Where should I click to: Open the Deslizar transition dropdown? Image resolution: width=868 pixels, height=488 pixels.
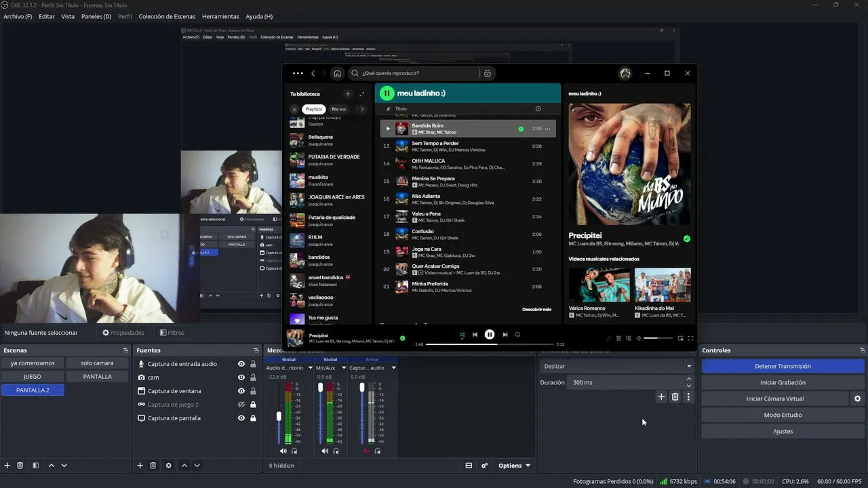[617, 366]
